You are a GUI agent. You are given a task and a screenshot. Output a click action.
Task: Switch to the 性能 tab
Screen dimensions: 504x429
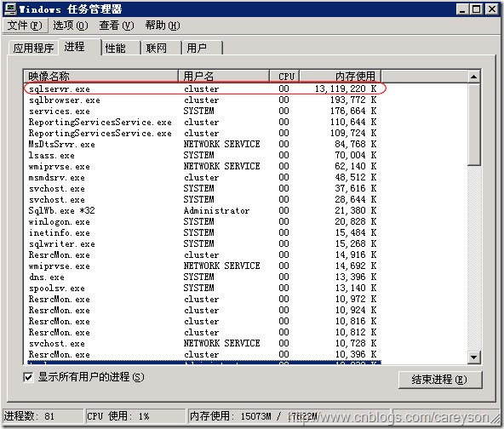(x=121, y=49)
